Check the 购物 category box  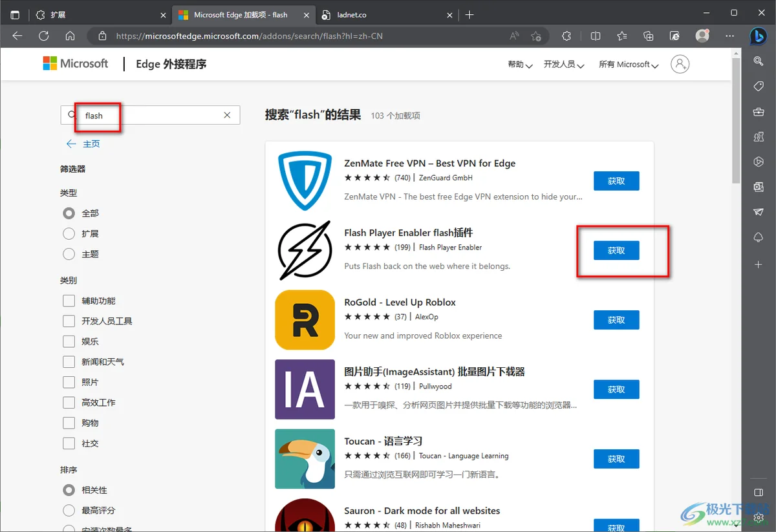[x=69, y=423]
